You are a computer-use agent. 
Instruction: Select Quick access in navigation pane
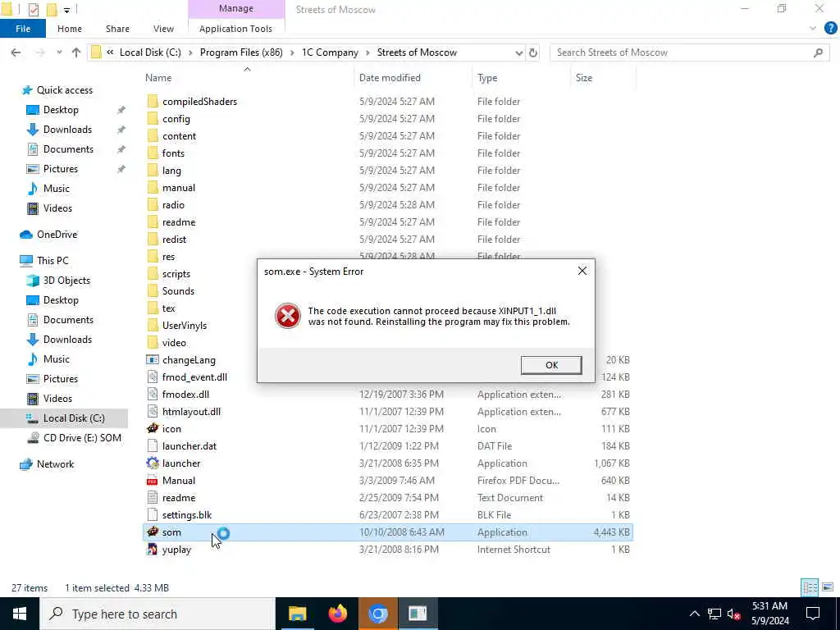(x=64, y=90)
